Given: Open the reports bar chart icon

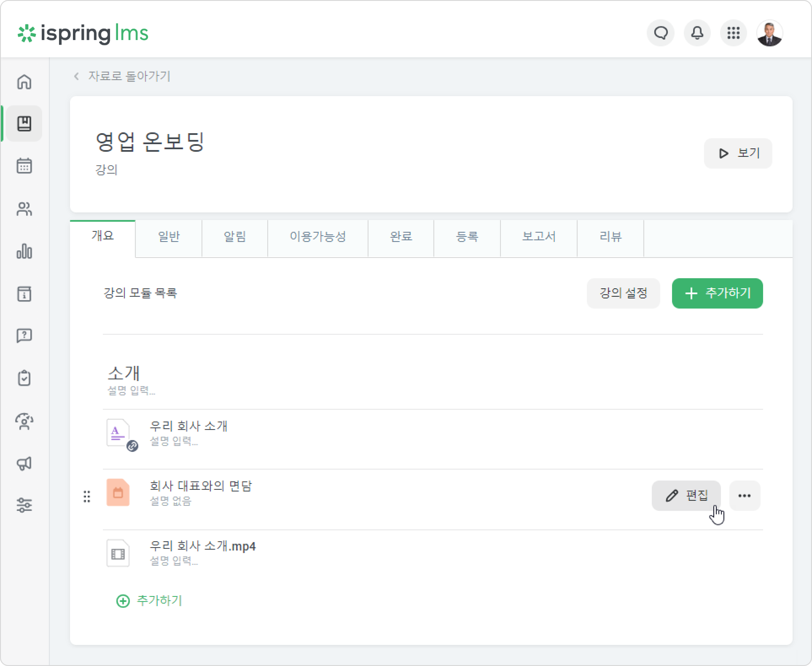Looking at the screenshot, I should [x=24, y=252].
